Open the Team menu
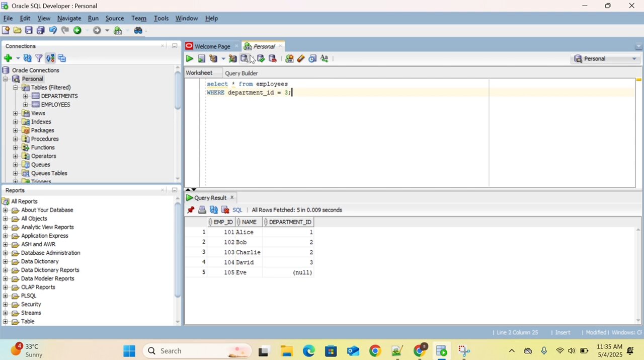Viewport: 644px width, 360px height. point(139,18)
